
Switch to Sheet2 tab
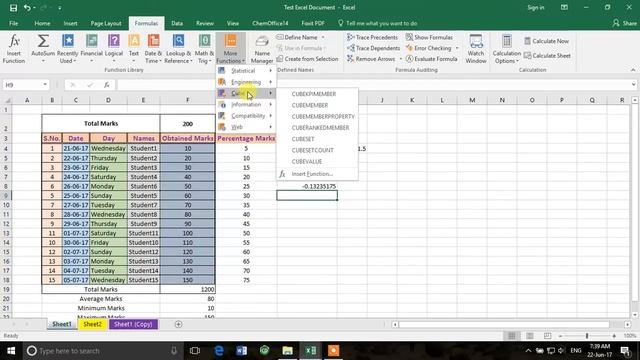[x=92, y=324]
